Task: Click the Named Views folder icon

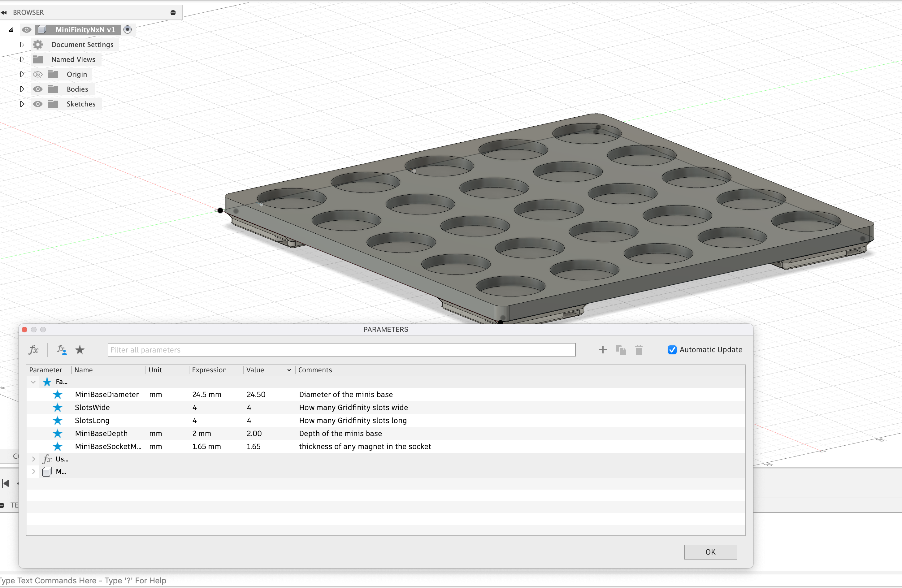Action: click(37, 59)
